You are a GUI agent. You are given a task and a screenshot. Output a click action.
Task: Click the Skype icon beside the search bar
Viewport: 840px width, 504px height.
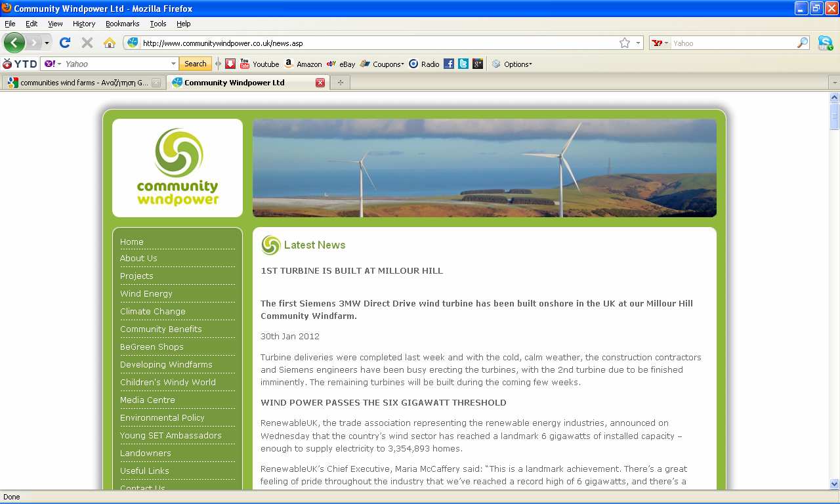click(826, 43)
